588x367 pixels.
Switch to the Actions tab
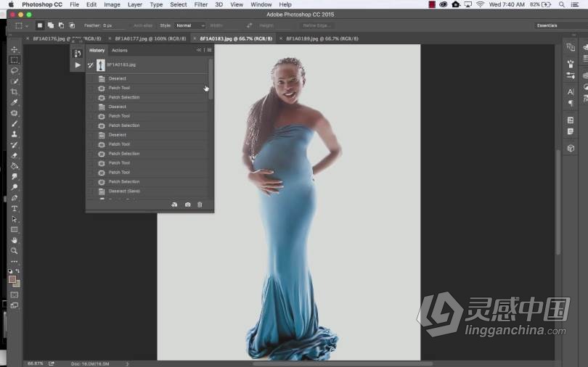click(x=120, y=50)
